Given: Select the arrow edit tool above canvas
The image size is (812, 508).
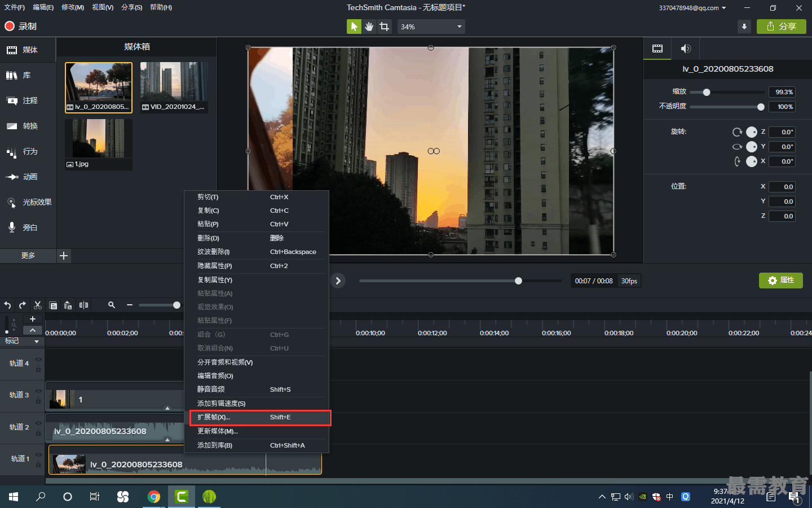Looking at the screenshot, I should (354, 27).
